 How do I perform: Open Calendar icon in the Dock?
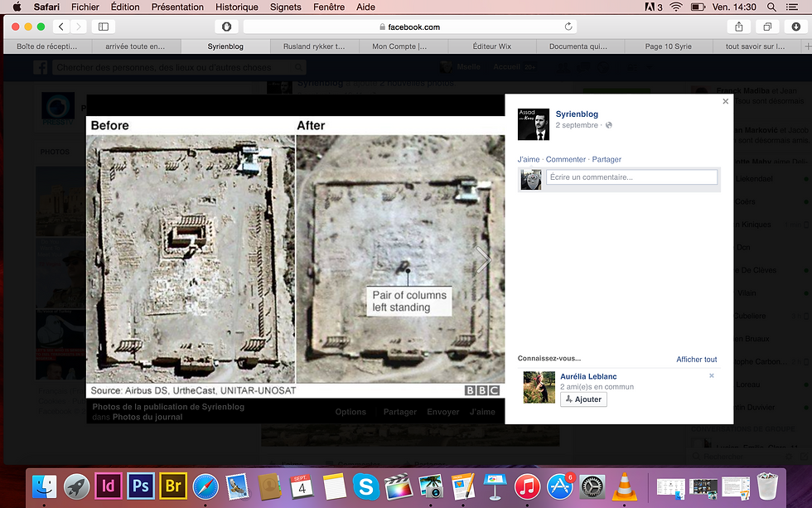point(302,486)
